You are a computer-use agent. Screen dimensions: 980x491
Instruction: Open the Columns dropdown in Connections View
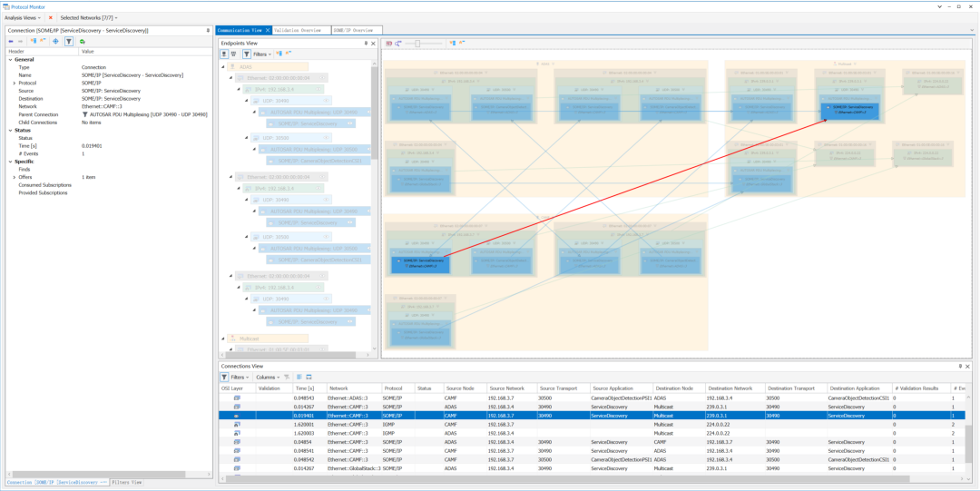pyautogui.click(x=268, y=378)
